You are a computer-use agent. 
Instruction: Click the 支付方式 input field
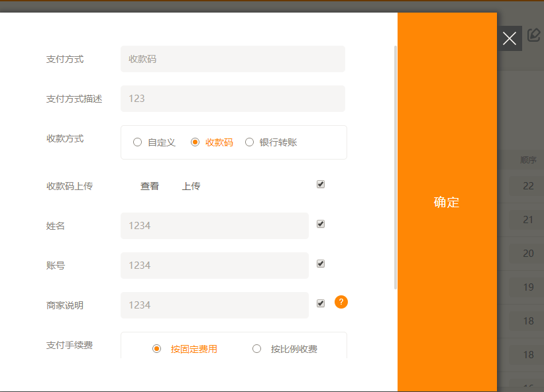point(233,59)
